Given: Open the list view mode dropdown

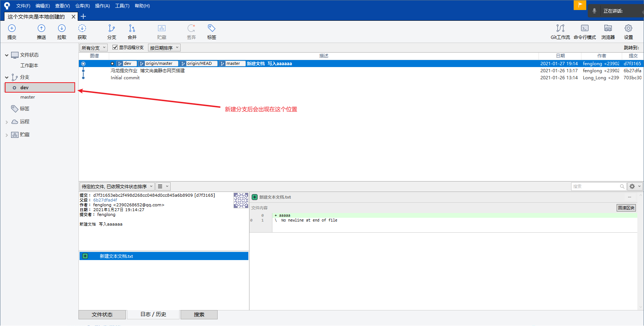Looking at the screenshot, I should tap(163, 186).
